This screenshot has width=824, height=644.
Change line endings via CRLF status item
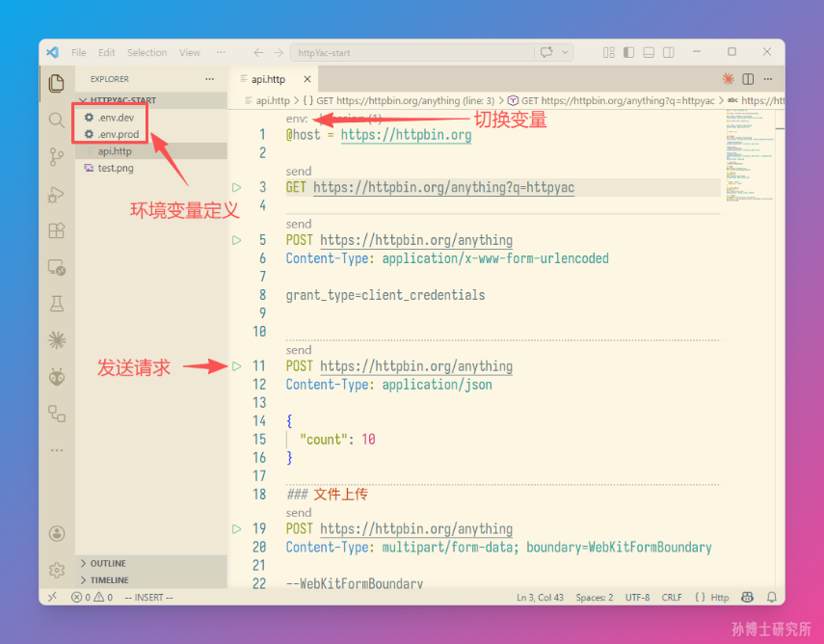(x=672, y=597)
